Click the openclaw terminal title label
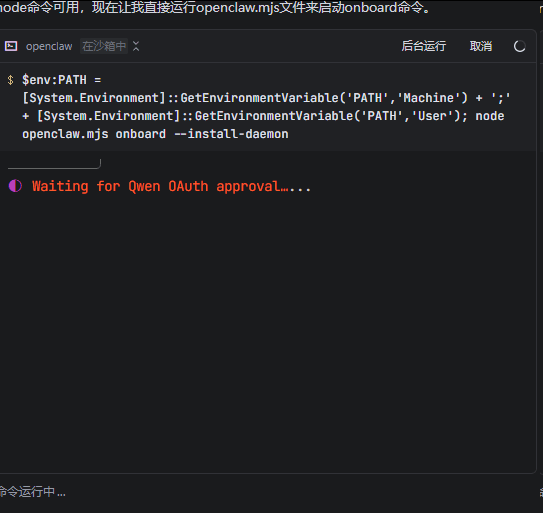This screenshot has height=513, width=543. click(x=49, y=46)
